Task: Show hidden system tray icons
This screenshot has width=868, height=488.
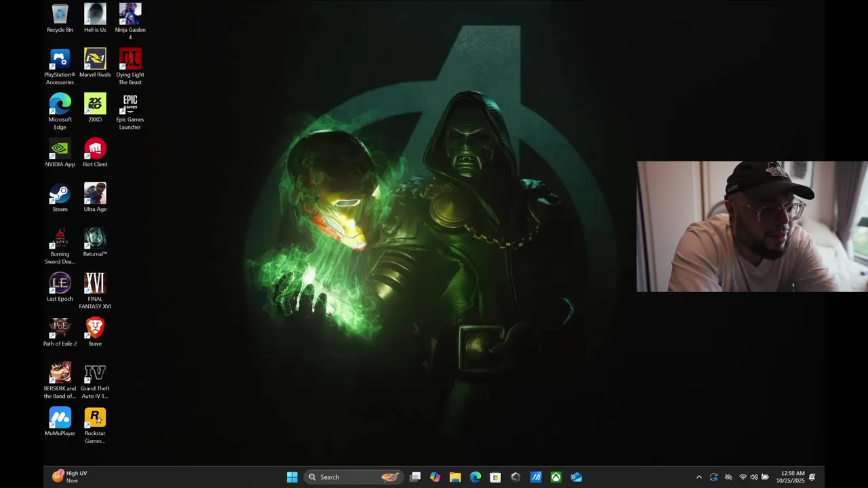Action: tap(699, 477)
